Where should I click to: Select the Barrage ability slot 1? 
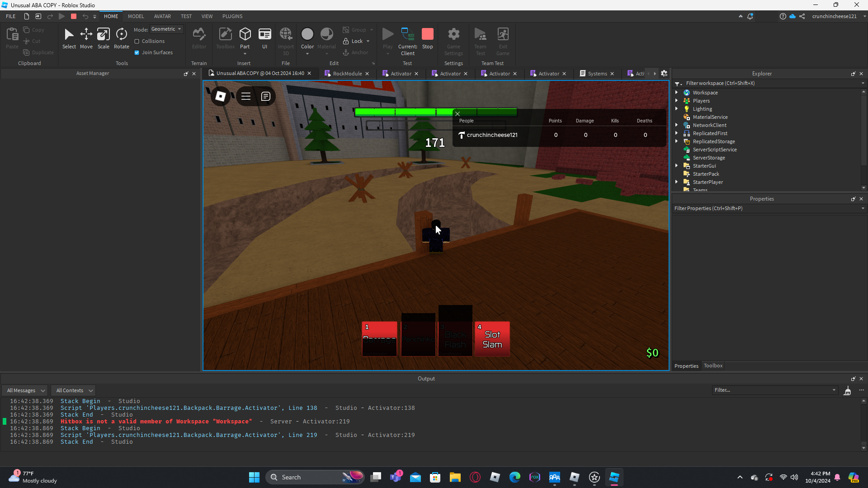point(379,339)
